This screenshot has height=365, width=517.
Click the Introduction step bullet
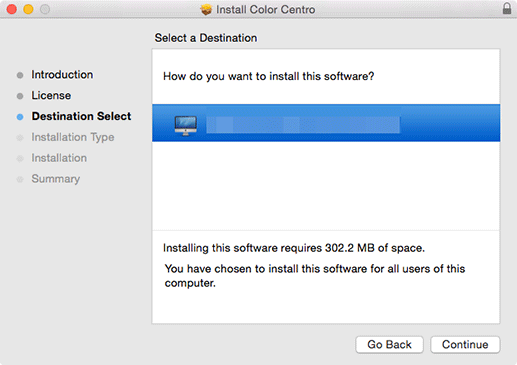click(20, 75)
